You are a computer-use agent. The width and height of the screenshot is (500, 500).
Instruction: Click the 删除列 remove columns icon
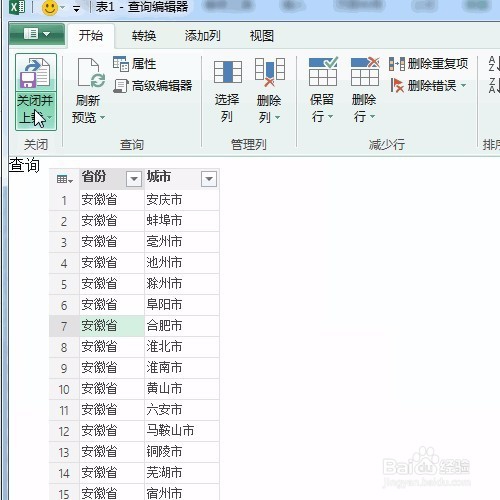pos(270,72)
